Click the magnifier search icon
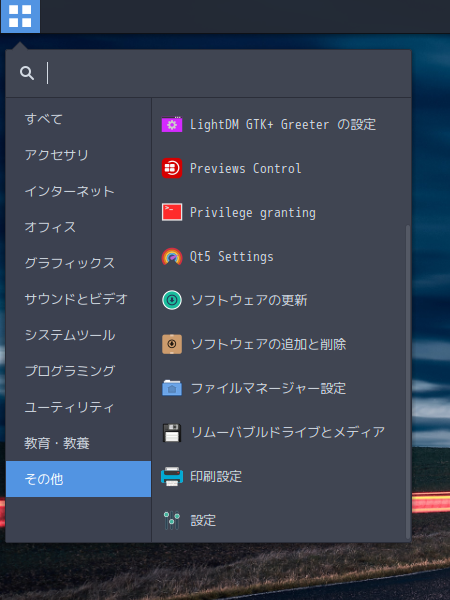 (27, 73)
